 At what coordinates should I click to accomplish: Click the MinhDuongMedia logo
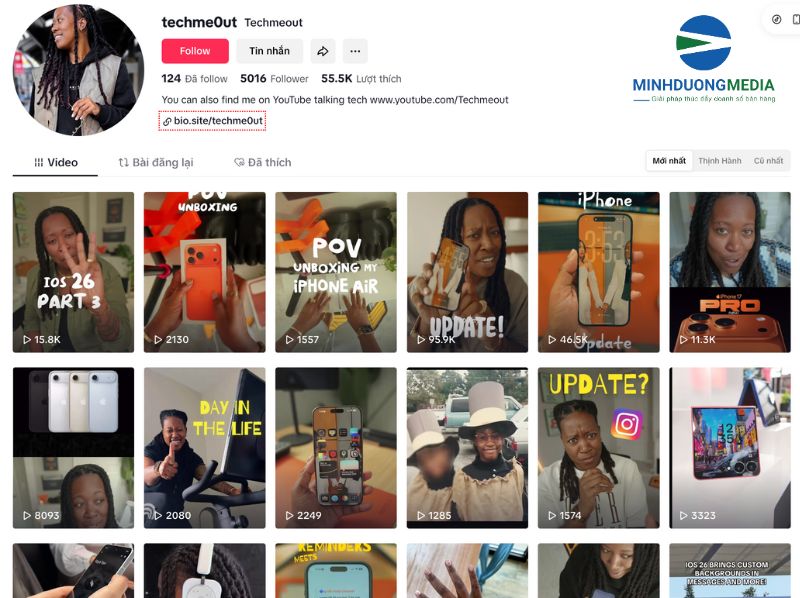pos(704,58)
